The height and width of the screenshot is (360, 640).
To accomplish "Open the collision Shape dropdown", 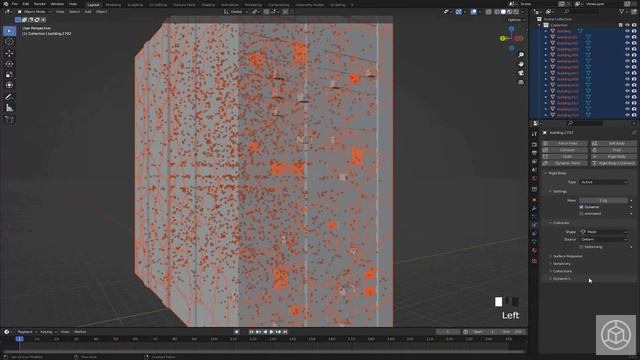I will click(x=604, y=232).
